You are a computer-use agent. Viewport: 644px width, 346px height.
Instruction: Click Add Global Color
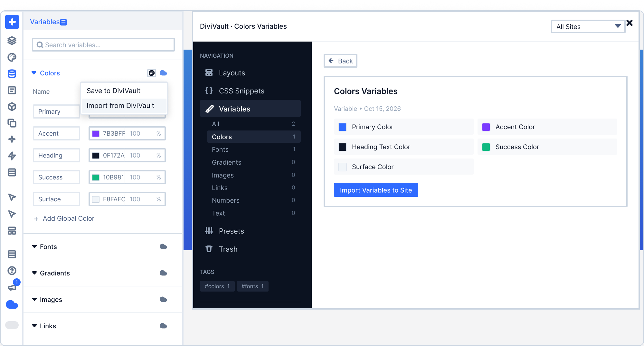[64, 218]
